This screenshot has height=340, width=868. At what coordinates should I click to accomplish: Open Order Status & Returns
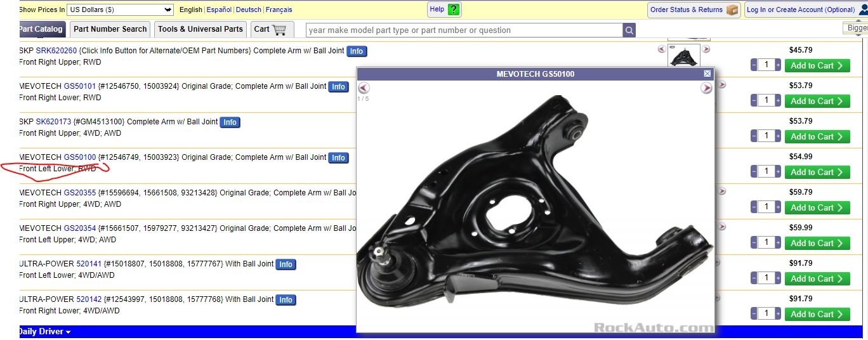694,10
